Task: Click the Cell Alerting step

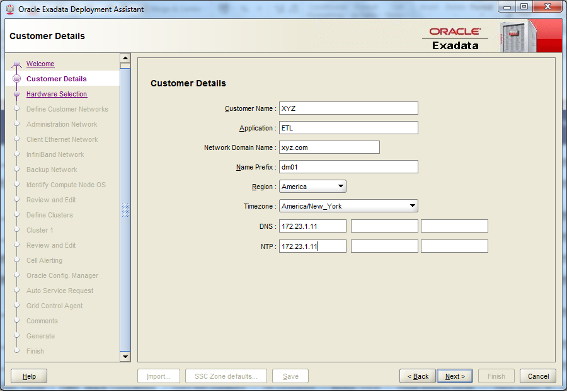Action: point(45,260)
